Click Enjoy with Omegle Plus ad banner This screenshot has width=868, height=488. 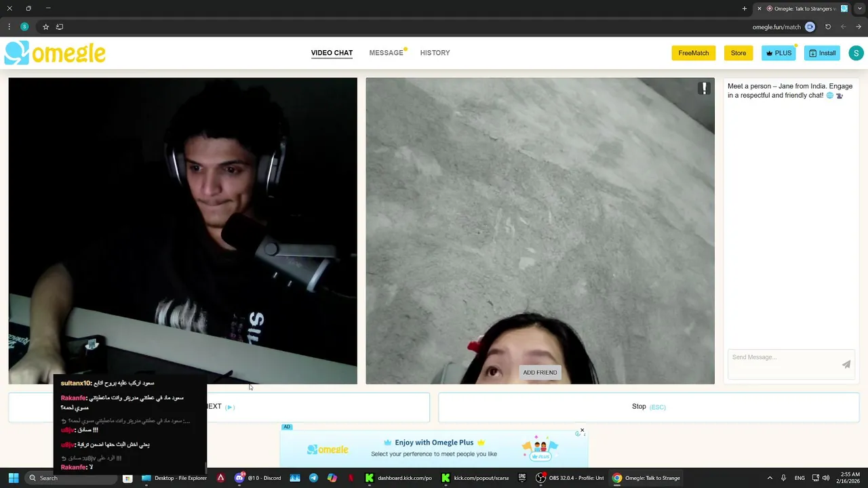434,448
